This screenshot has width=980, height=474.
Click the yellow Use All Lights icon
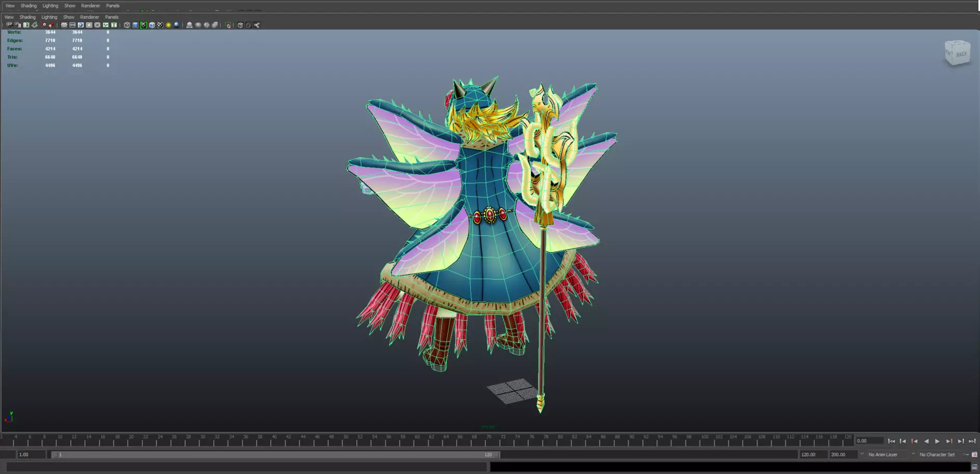(168, 25)
